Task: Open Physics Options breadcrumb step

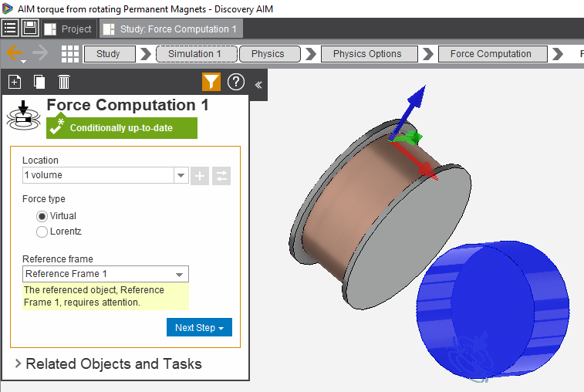Action: tap(369, 54)
